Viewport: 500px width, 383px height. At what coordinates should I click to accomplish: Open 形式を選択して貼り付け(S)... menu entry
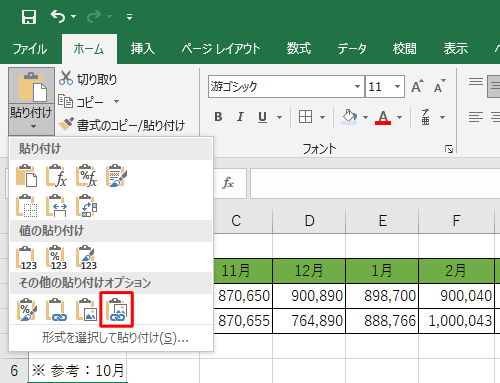pyautogui.click(x=115, y=338)
